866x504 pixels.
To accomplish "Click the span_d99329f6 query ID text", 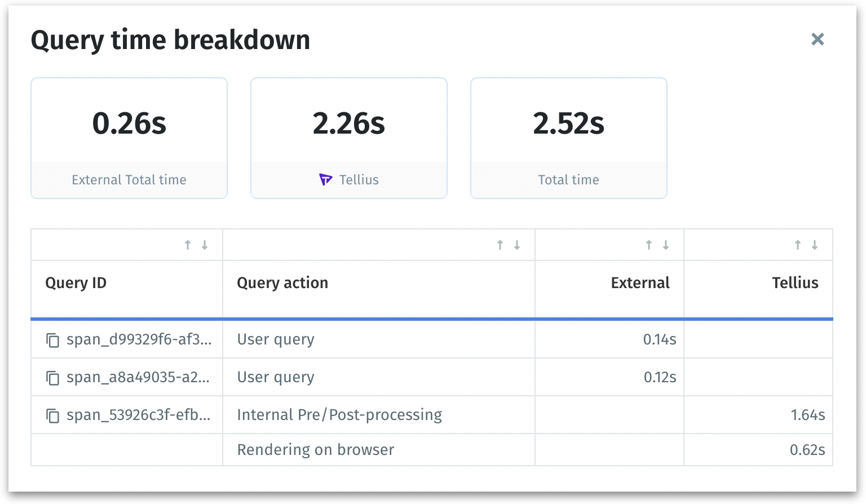I will 139,339.
